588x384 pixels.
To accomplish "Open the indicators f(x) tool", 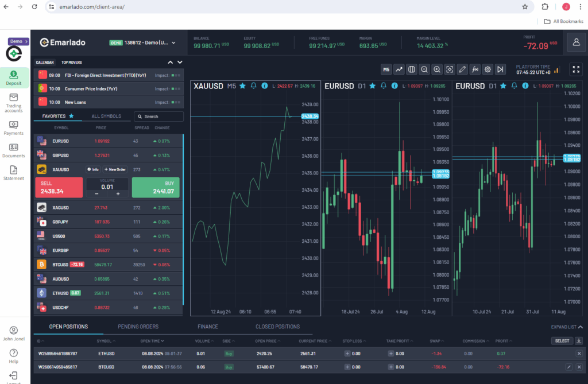I will tap(475, 69).
